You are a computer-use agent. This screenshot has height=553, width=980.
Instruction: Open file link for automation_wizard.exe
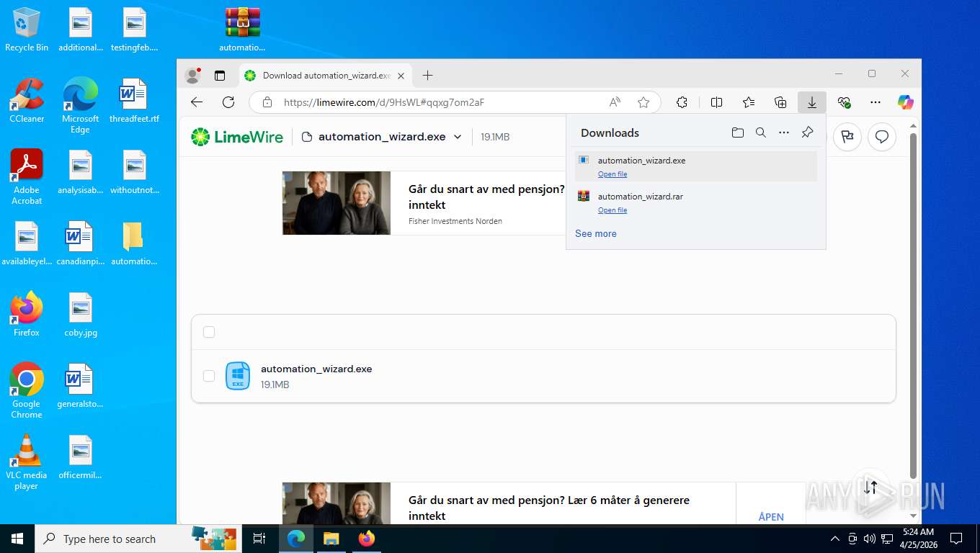click(x=612, y=174)
